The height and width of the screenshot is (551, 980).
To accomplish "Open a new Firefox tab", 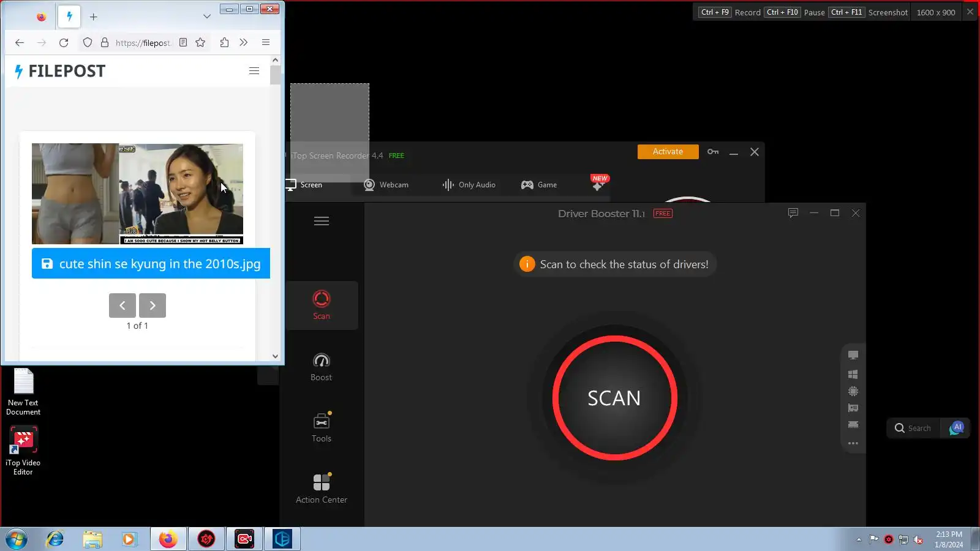I will coord(94,17).
